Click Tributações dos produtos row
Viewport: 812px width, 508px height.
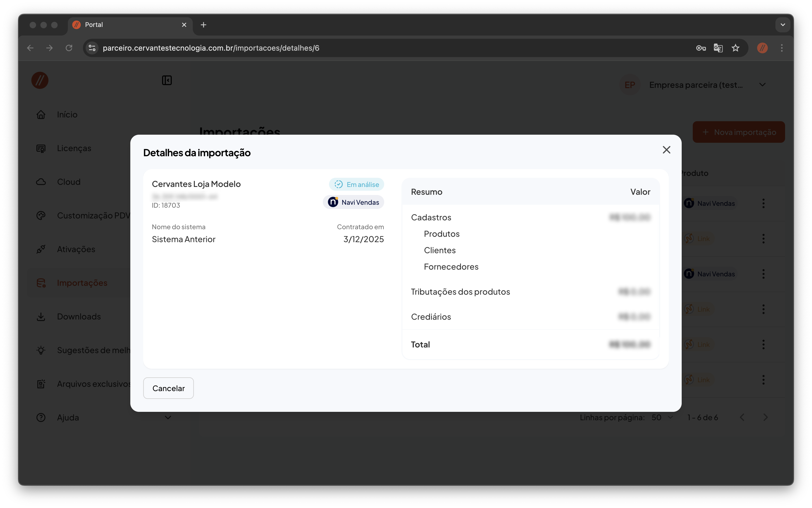tap(530, 292)
